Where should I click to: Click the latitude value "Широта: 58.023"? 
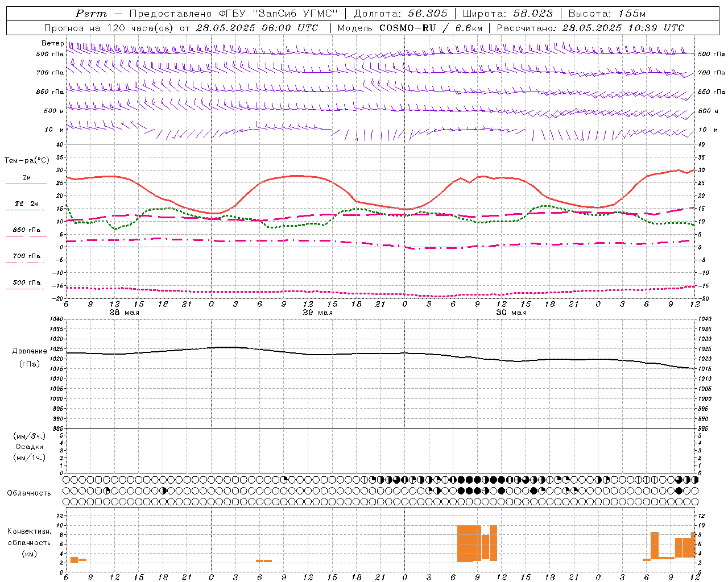[507, 14]
